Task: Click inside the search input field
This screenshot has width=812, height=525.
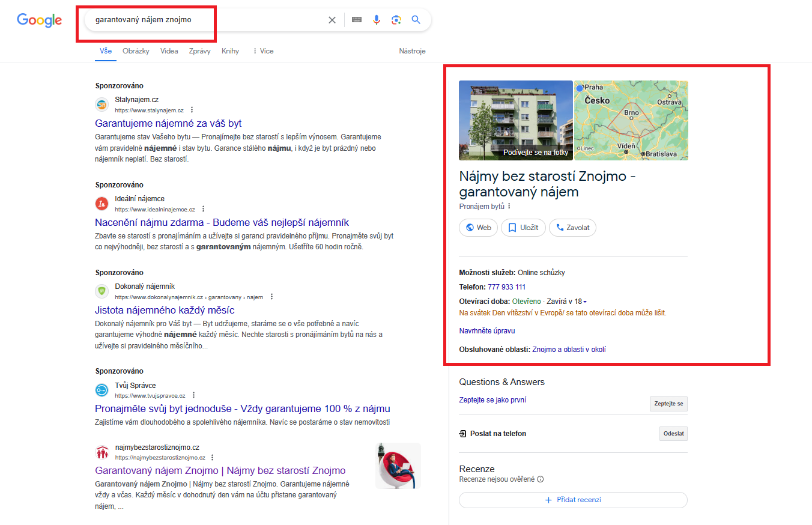Action: (210, 20)
